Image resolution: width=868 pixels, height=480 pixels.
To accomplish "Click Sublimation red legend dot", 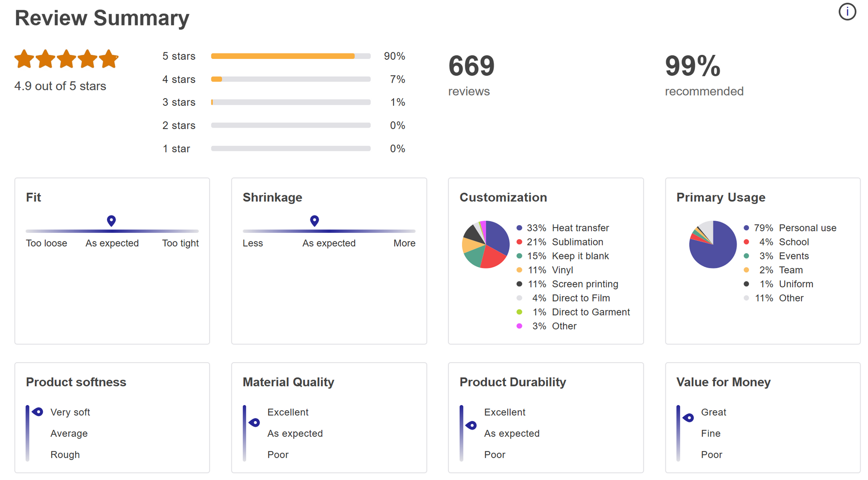I will [x=519, y=242].
